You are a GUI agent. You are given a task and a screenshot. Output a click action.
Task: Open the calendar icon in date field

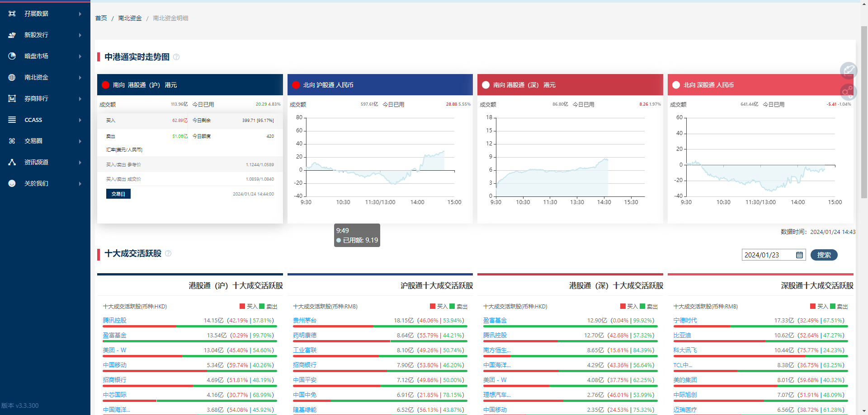click(x=799, y=255)
